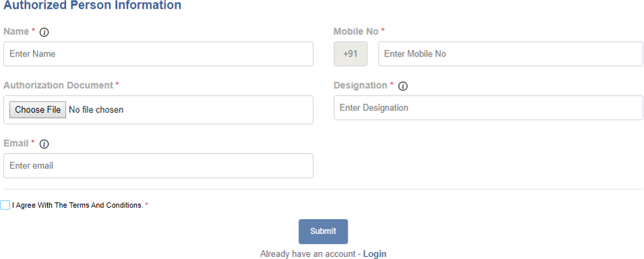Viewport: 644px width, 259px height.
Task: Tick the Terms And Conditions checkbox
Action: (x=5, y=205)
